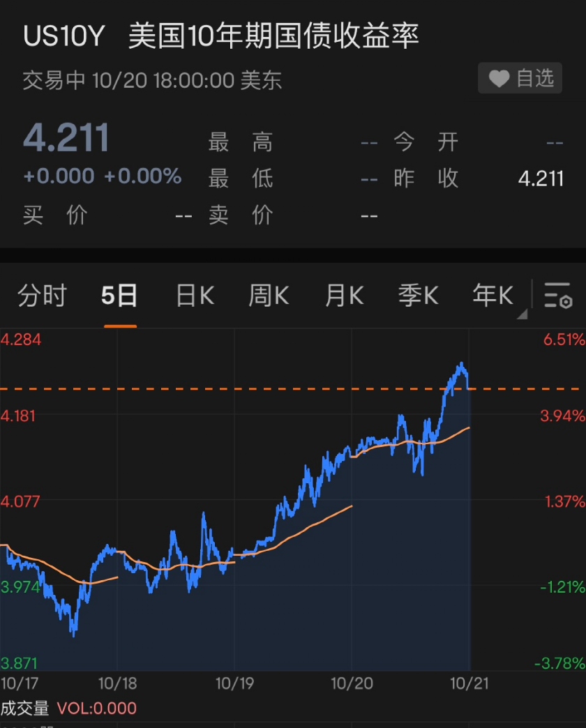Image resolution: width=586 pixels, height=728 pixels.
Task: Open chart settings icon beside 年K
Action: point(558,296)
